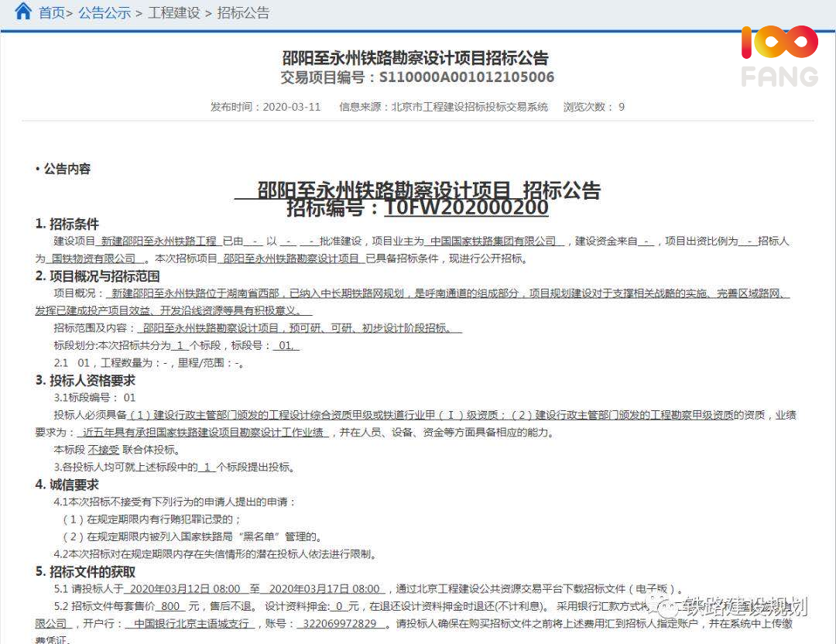
Task: Click line 4.2 失信情形 restriction
Action: pyautogui.click(x=215, y=554)
